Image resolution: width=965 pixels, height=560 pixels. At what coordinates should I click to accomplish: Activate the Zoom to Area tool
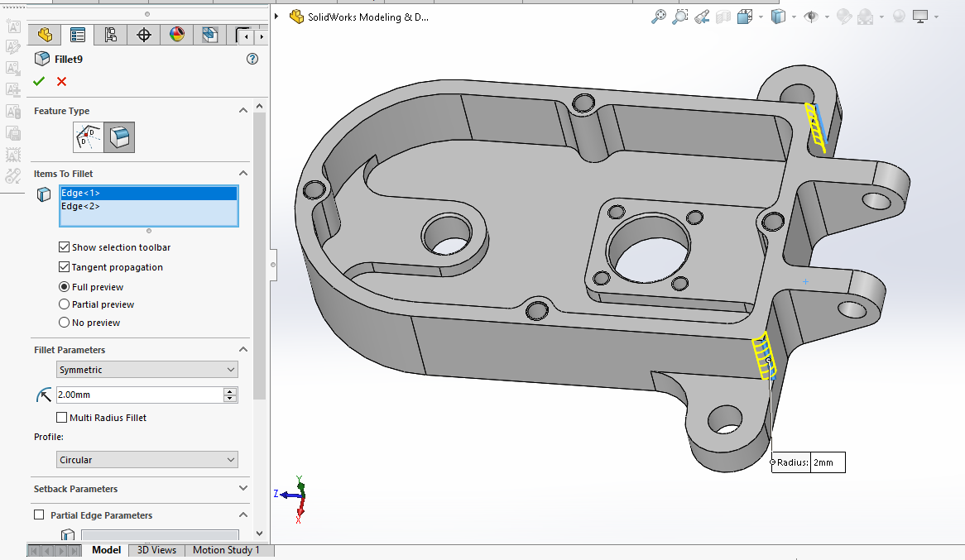(680, 17)
